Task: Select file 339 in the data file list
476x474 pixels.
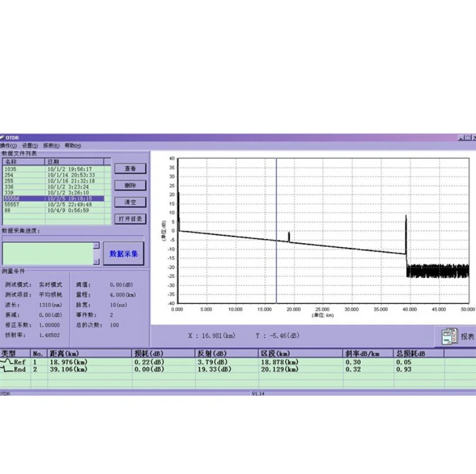Action: (54, 193)
